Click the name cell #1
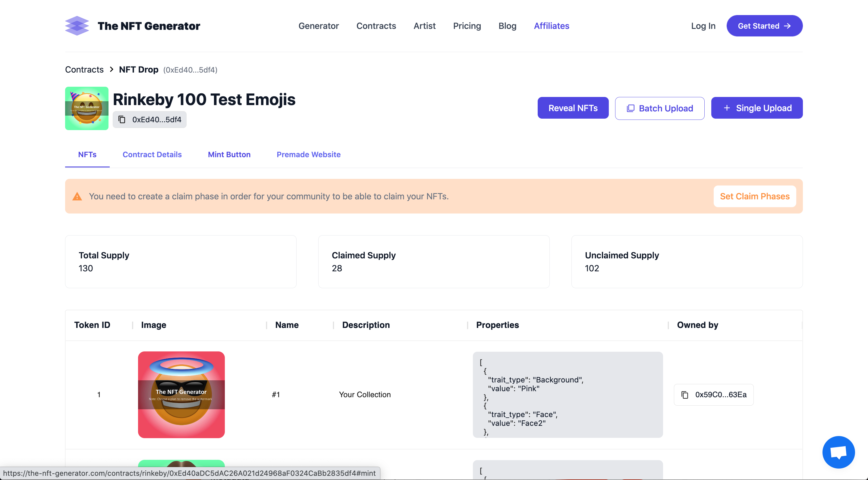The image size is (868, 480). pyautogui.click(x=276, y=394)
